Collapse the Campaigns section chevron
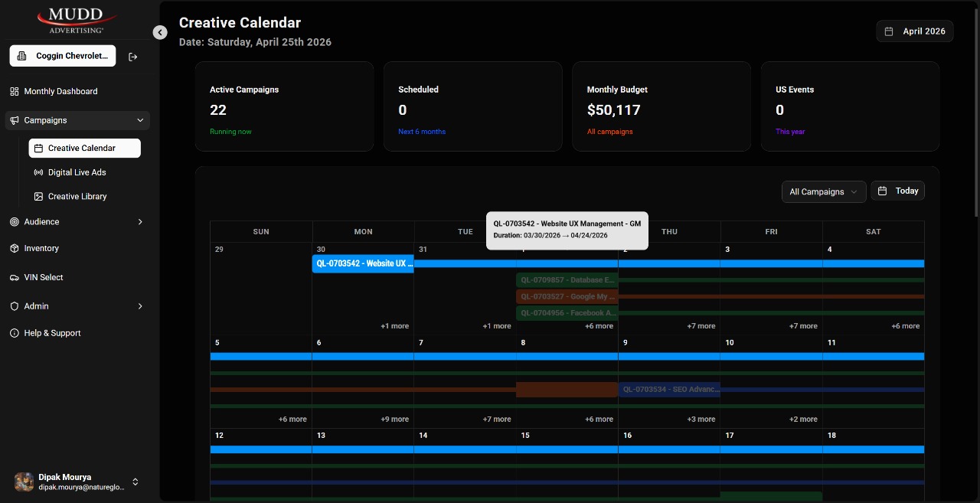Viewport: 980px width, 503px height. (x=140, y=120)
